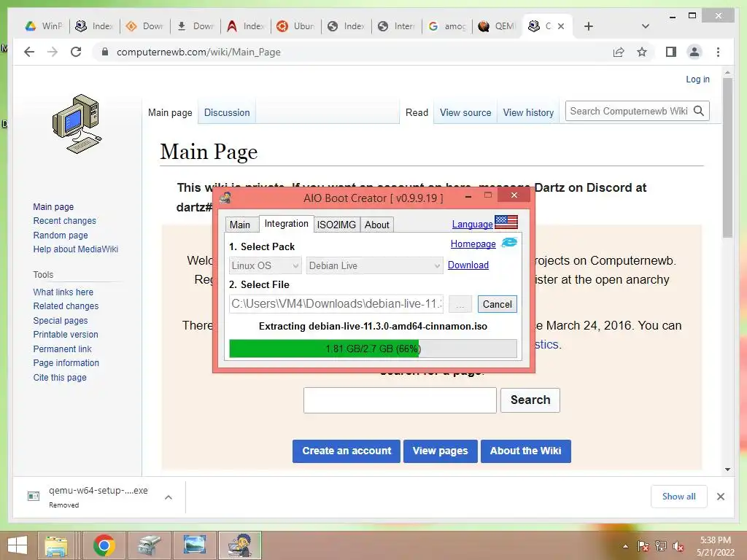The image size is (747, 560).
Task: Click the AIO Boot Creator taskbar icon
Action: pos(240,545)
